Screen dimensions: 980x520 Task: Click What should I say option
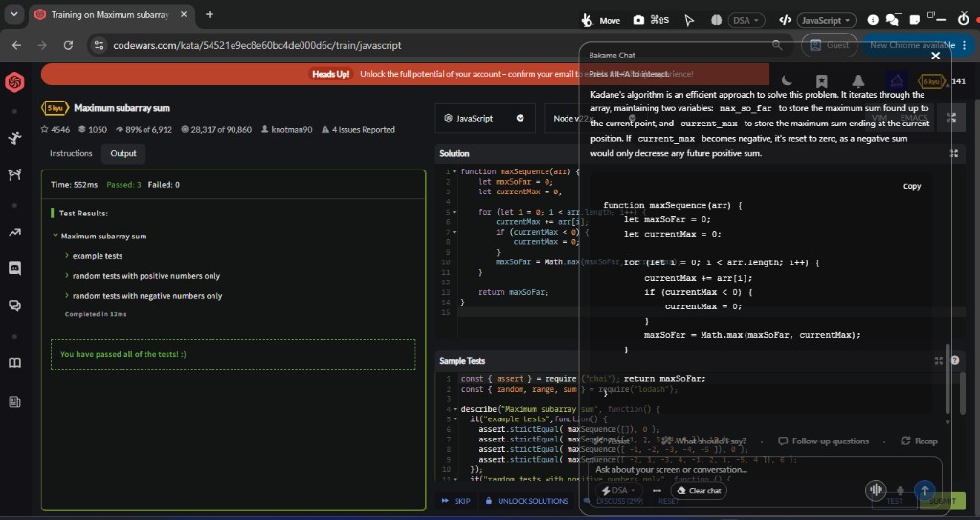click(703, 441)
